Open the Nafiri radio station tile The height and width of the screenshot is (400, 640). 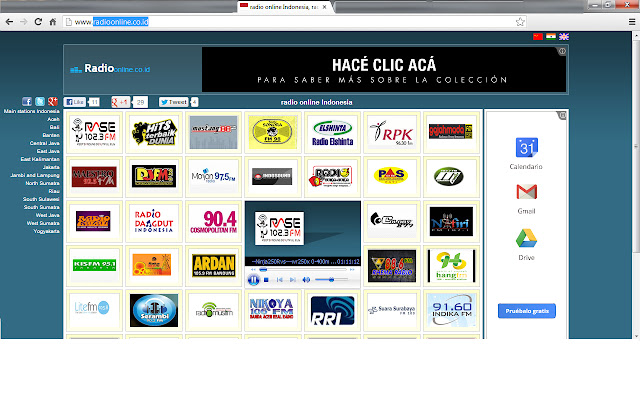coord(451,222)
